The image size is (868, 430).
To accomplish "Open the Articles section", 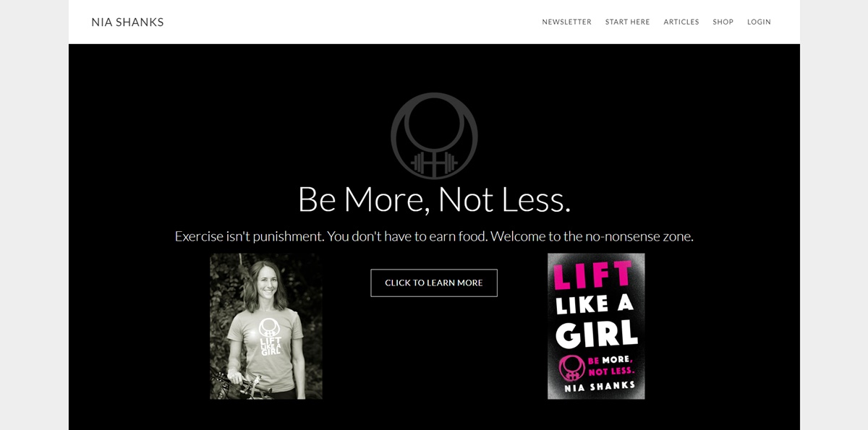I will click(681, 22).
